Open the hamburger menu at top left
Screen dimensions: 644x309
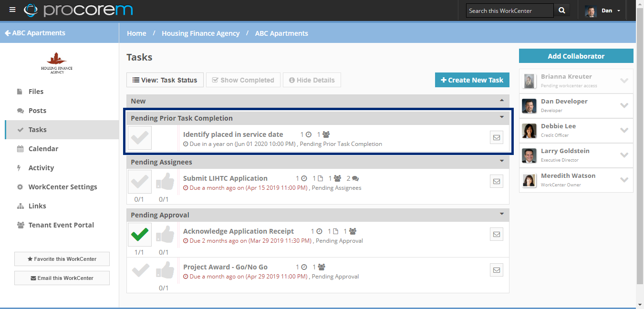12,9
